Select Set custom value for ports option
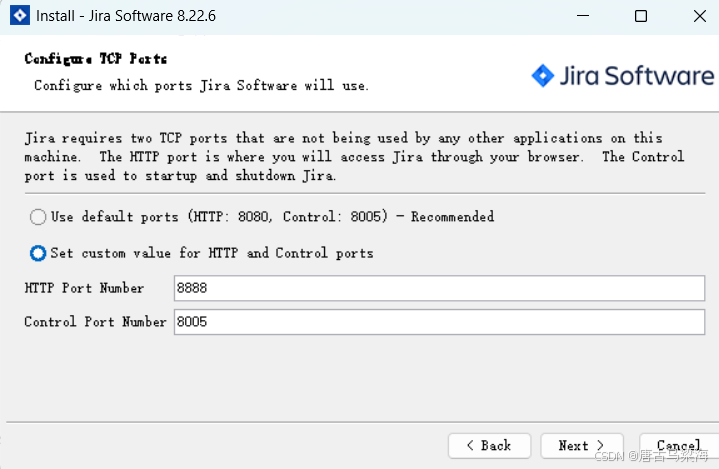This screenshot has height=469, width=719. 38,253
